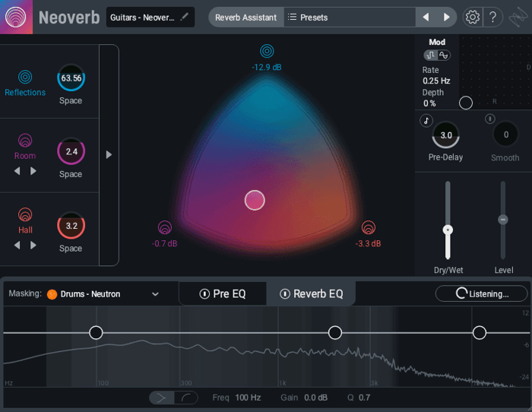The width and height of the screenshot is (532, 412).
Task: Toggle Pre-Delay tempo sync note icon
Action: pyautogui.click(x=426, y=120)
